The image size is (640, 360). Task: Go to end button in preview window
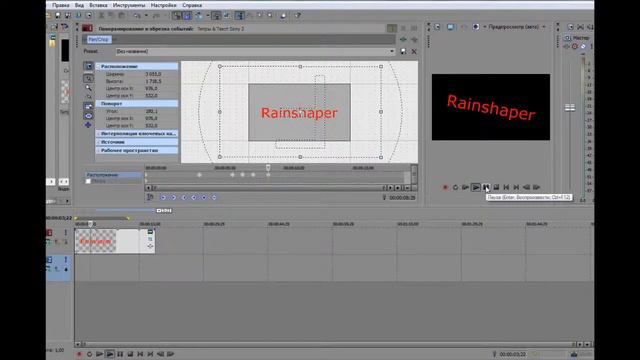pyautogui.click(x=516, y=187)
